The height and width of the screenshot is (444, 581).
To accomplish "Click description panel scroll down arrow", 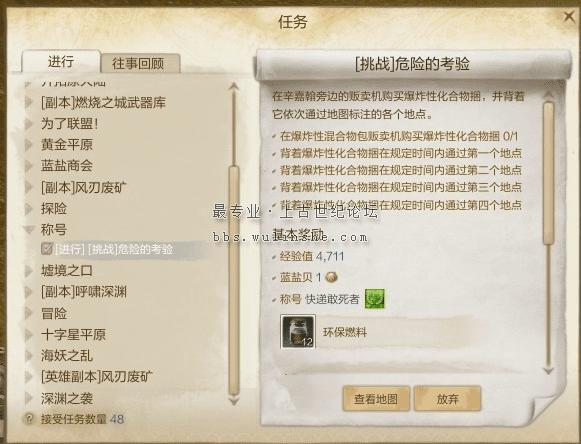I will pos(548,370).
